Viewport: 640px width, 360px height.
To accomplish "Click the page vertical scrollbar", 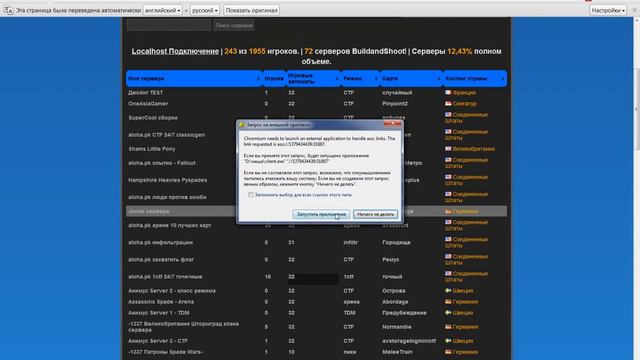I will click(636, 109).
